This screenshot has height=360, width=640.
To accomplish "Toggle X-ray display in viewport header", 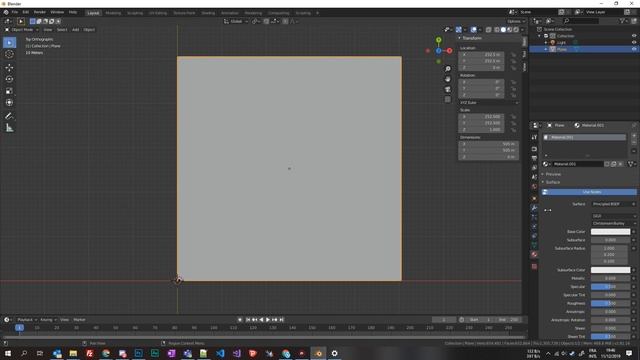I will pos(489,30).
